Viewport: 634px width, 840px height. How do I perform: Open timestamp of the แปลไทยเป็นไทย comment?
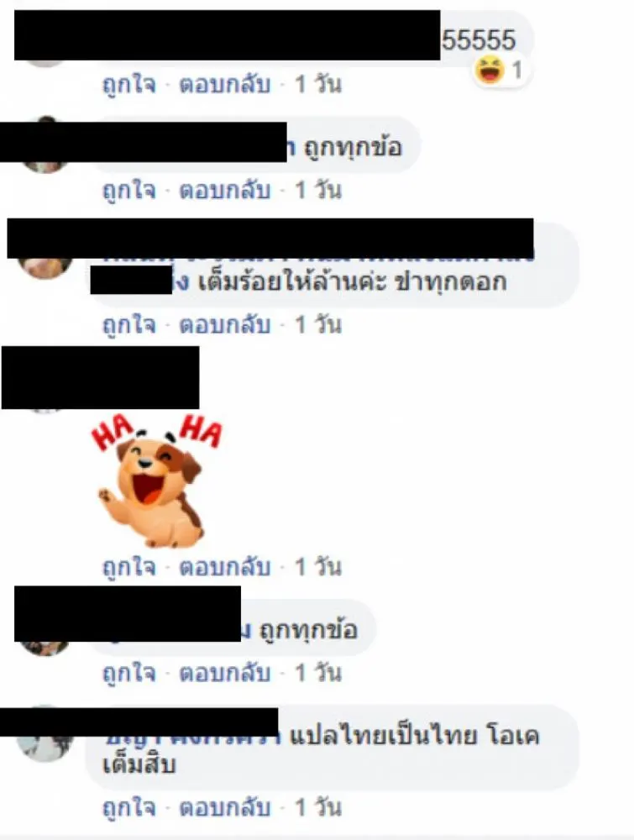[318, 807]
